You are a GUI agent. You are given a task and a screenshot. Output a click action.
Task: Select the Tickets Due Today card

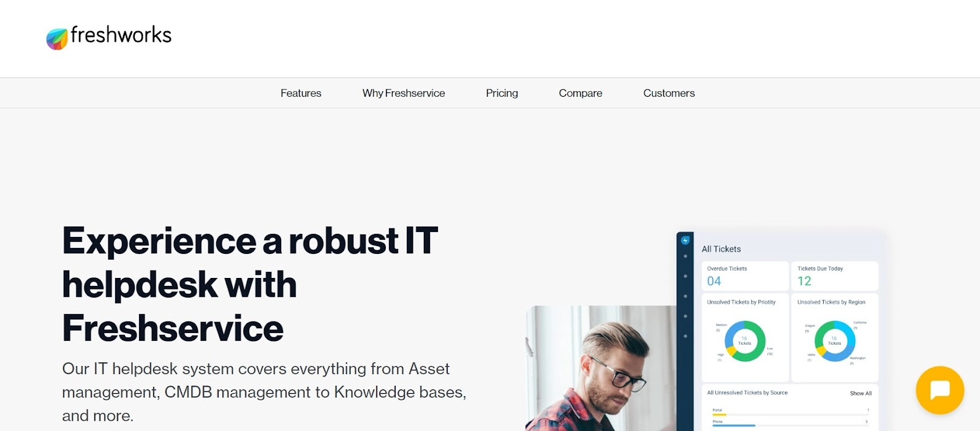834,276
